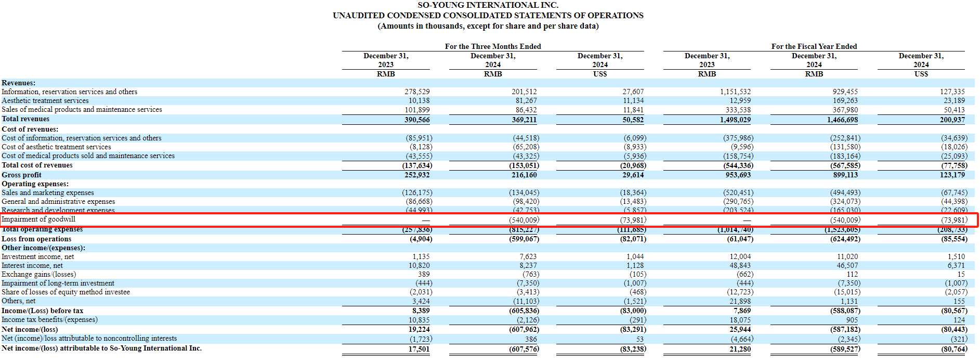The width and height of the screenshot is (980, 362).
Task: Select the 'Impairment of long-term investment' label
Action: tap(58, 283)
